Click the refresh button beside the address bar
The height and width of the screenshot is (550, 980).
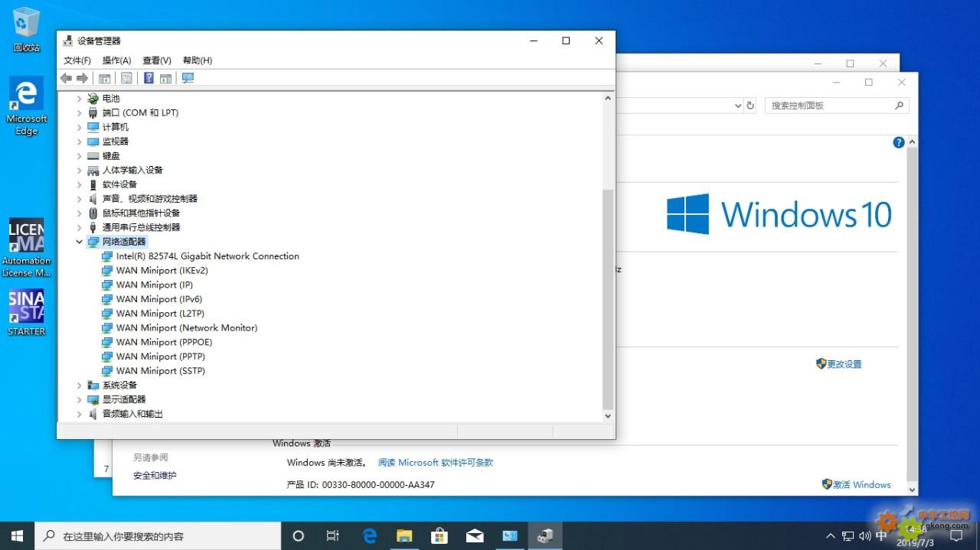[750, 106]
